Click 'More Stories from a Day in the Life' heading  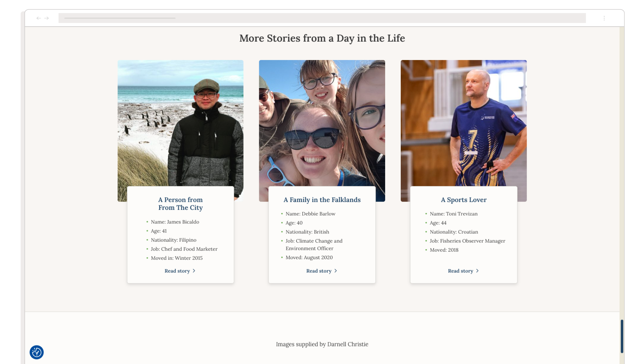click(322, 38)
